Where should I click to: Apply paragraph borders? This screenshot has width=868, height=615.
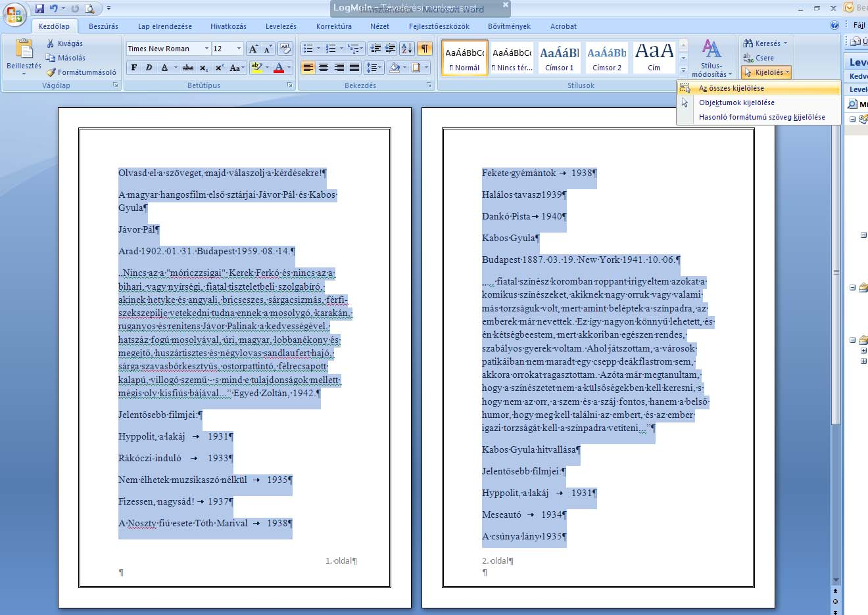point(416,68)
